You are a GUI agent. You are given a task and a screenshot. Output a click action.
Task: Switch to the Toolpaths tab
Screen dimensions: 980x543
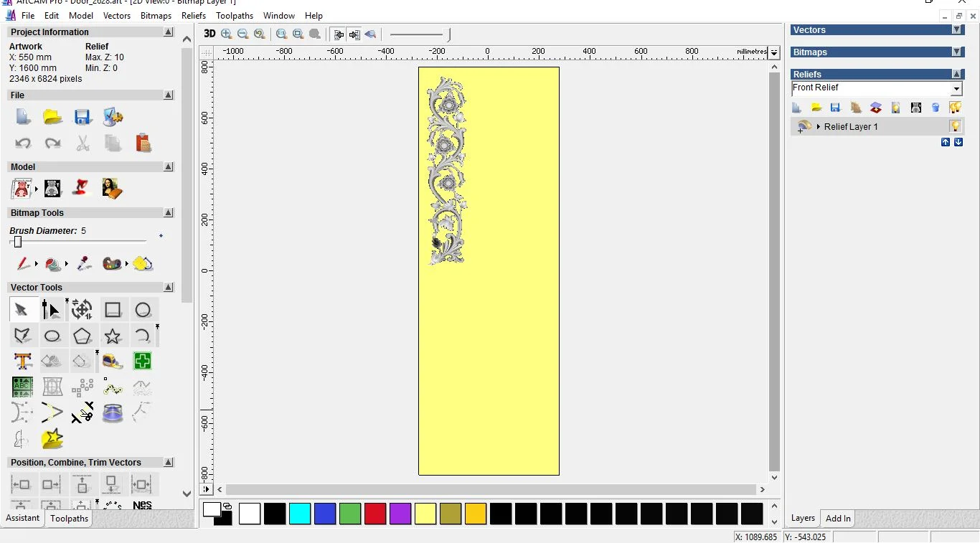pos(69,519)
